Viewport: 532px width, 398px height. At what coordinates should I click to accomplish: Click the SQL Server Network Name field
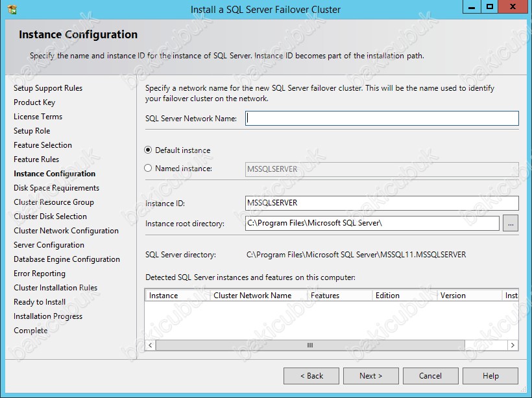[381, 119]
